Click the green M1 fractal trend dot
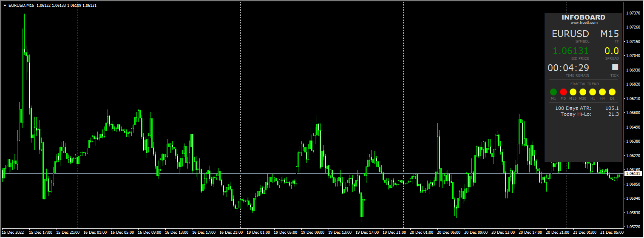Viewport: 644px width, 238px height. [553, 92]
